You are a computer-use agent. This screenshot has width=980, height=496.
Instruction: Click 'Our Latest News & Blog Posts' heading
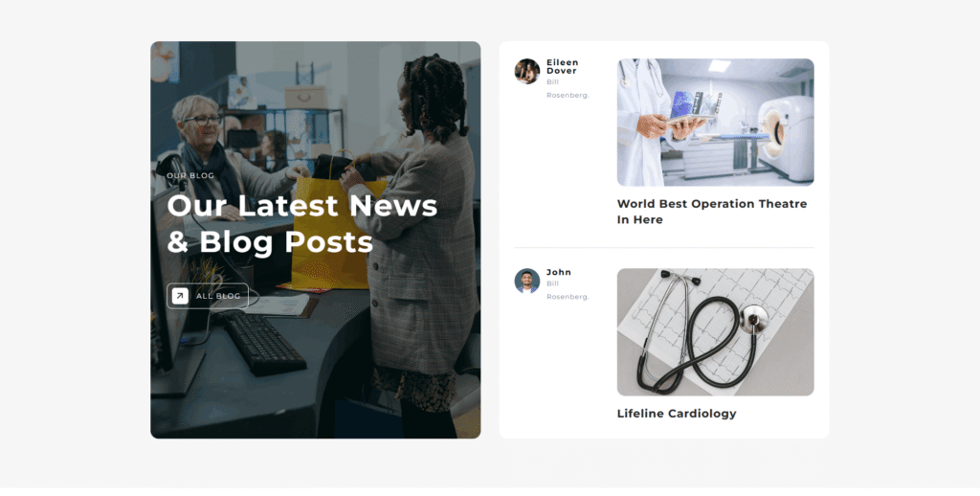[302, 224]
